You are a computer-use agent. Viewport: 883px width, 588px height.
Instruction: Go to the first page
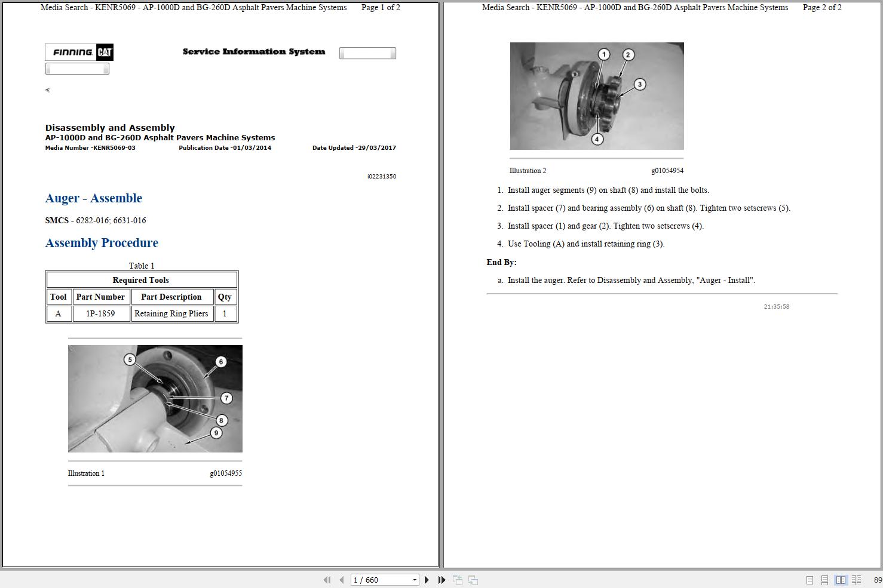click(x=327, y=580)
